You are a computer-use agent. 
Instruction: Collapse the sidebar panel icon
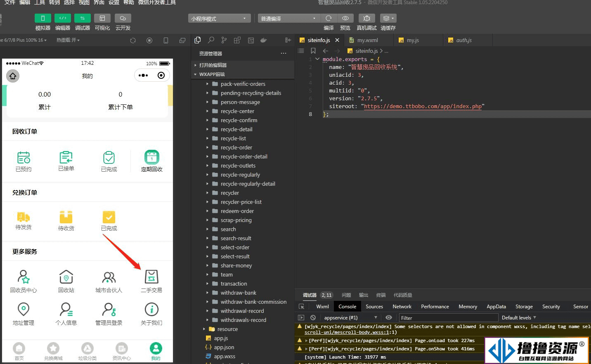[288, 40]
